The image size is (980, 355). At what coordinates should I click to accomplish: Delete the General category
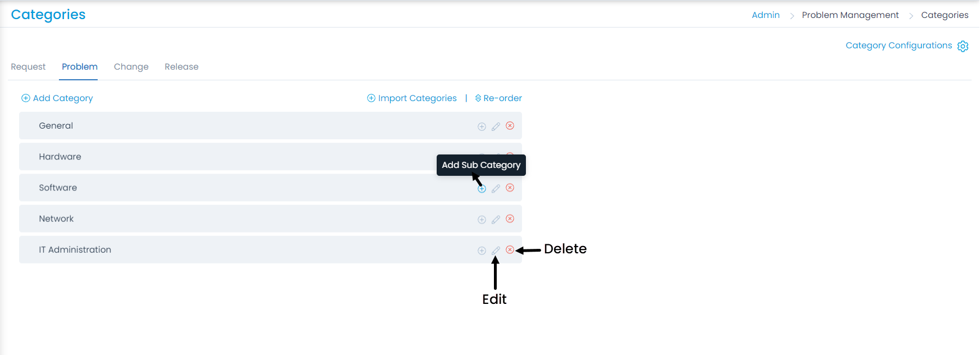[x=510, y=126]
